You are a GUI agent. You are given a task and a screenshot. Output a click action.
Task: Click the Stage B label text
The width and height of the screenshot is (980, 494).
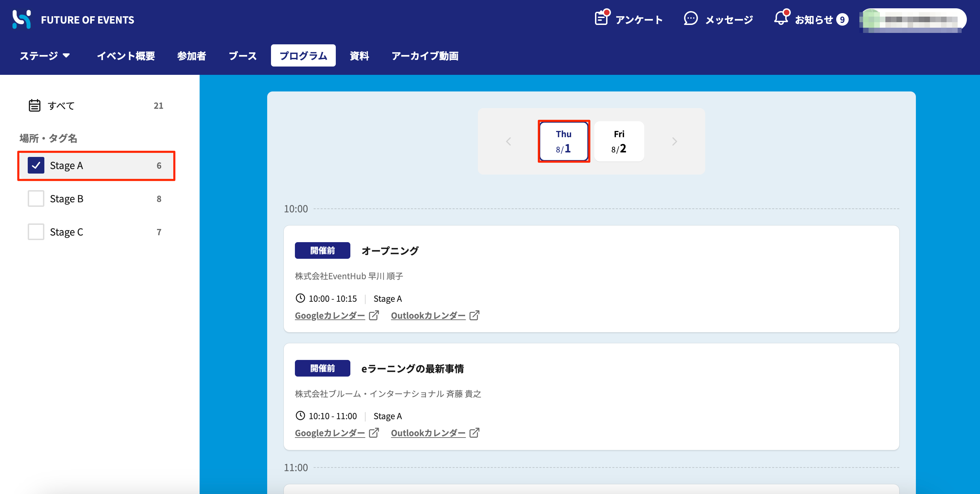[67, 199]
